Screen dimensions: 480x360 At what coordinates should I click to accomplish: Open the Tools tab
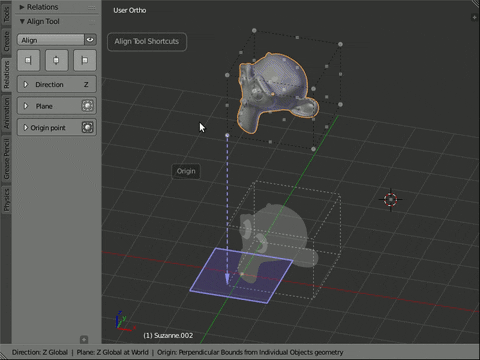pyautogui.click(x=6, y=13)
